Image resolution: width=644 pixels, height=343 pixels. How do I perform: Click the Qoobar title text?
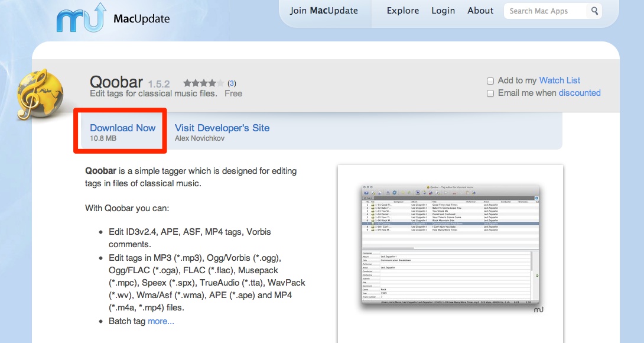click(x=116, y=82)
